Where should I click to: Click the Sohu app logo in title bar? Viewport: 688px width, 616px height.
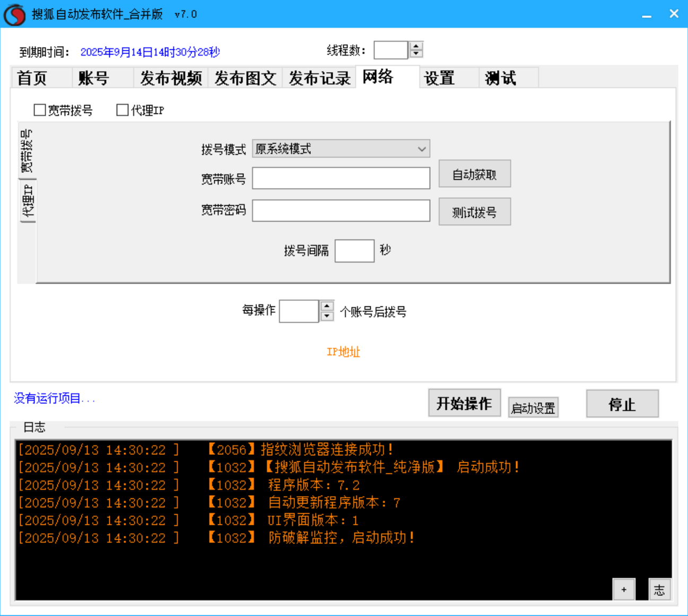15,14
